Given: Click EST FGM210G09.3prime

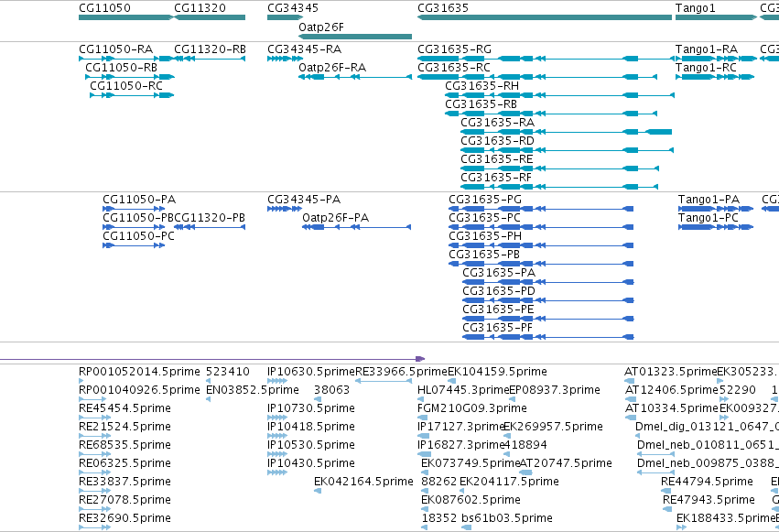Looking at the screenshot, I should point(472,408).
